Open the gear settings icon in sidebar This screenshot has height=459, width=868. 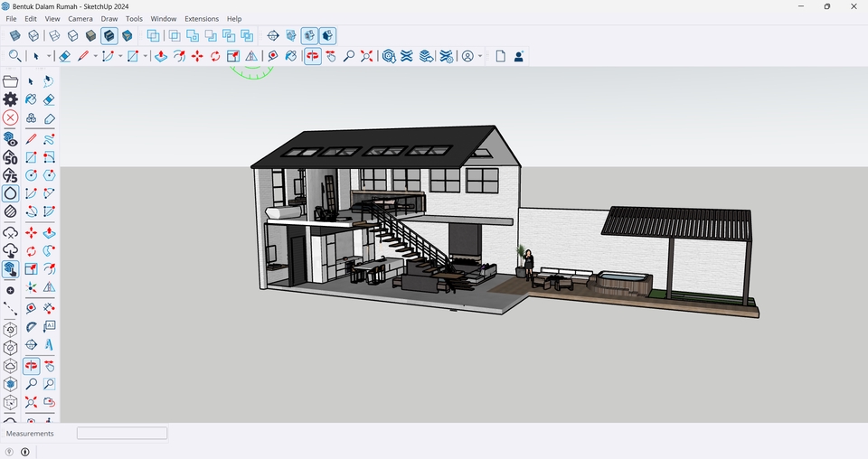tap(10, 99)
